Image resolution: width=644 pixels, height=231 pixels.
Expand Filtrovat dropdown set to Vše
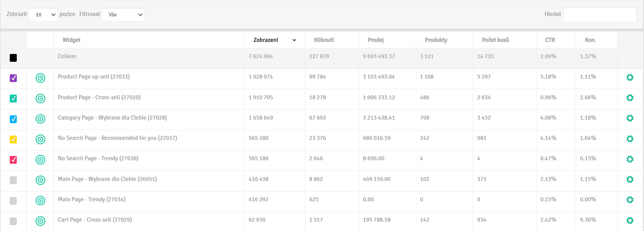(x=123, y=15)
